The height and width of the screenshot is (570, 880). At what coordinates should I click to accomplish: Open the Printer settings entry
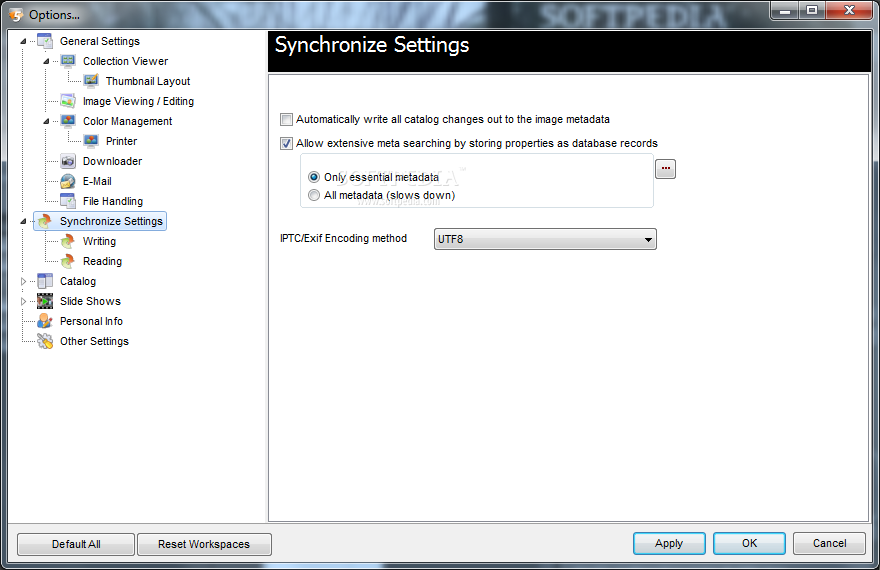pos(121,141)
